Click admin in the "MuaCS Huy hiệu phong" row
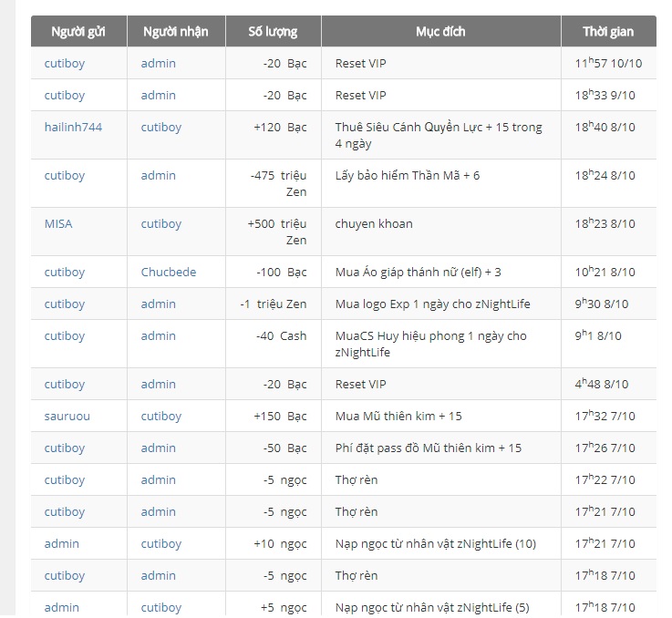 159,336
